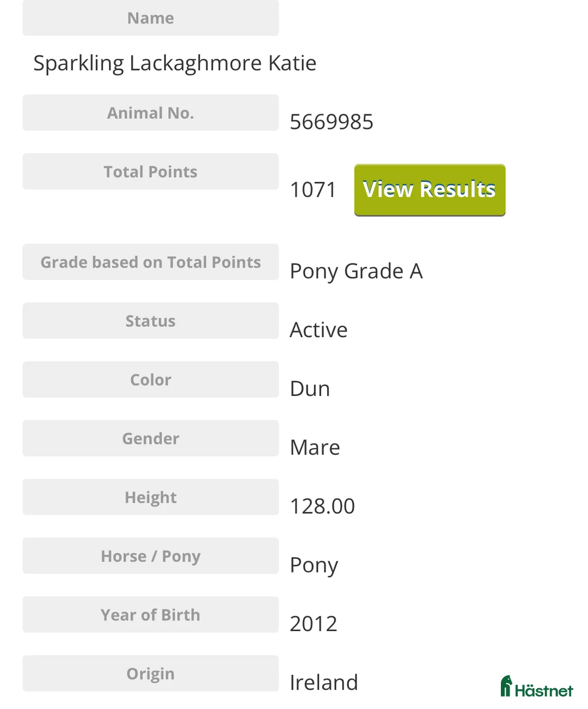The image size is (588, 709).
Task: Click the Active status value
Action: pos(318,330)
